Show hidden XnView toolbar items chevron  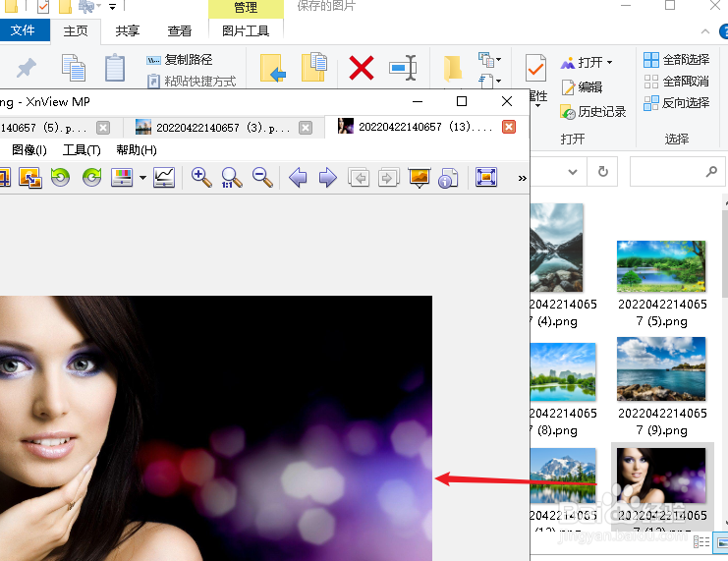point(523,179)
